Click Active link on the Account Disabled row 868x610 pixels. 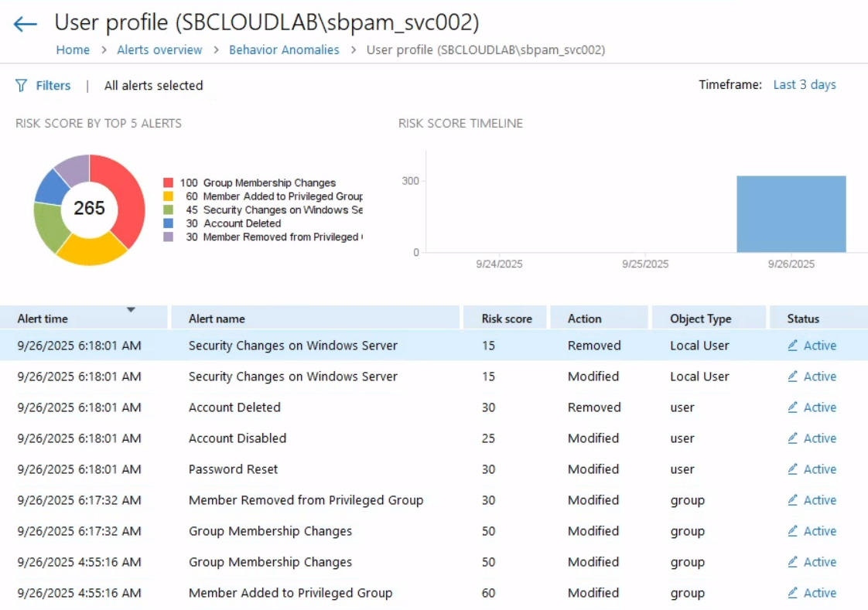(x=819, y=438)
